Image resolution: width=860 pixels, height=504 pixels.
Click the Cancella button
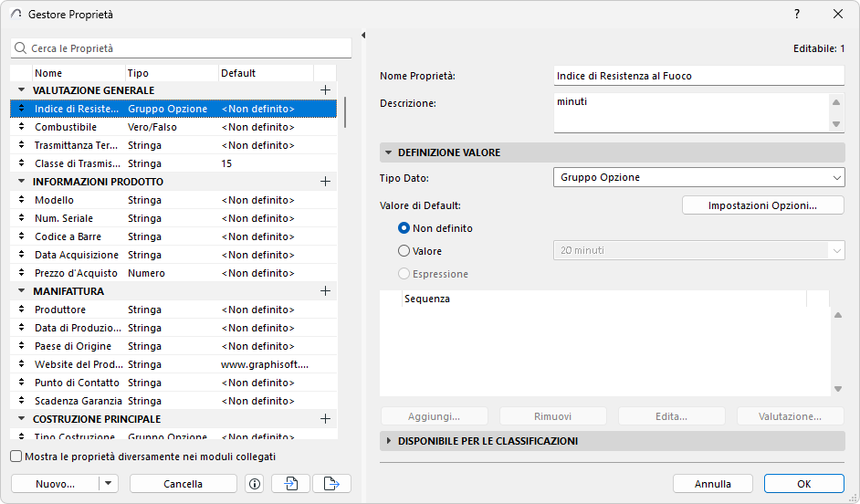(x=184, y=484)
